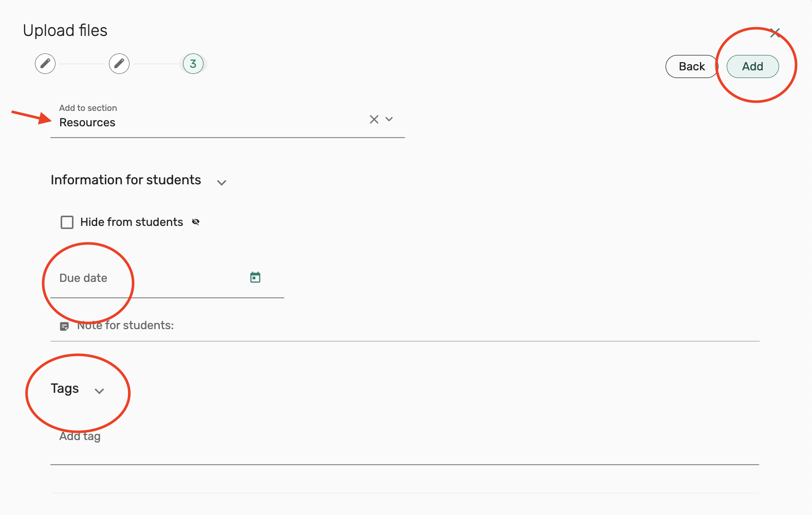The height and width of the screenshot is (515, 812).
Task: Enable Hide from students checkbox
Action: (67, 222)
